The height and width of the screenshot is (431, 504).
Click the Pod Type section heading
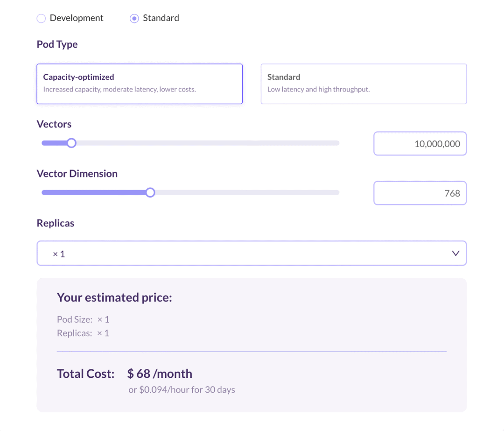coord(57,44)
